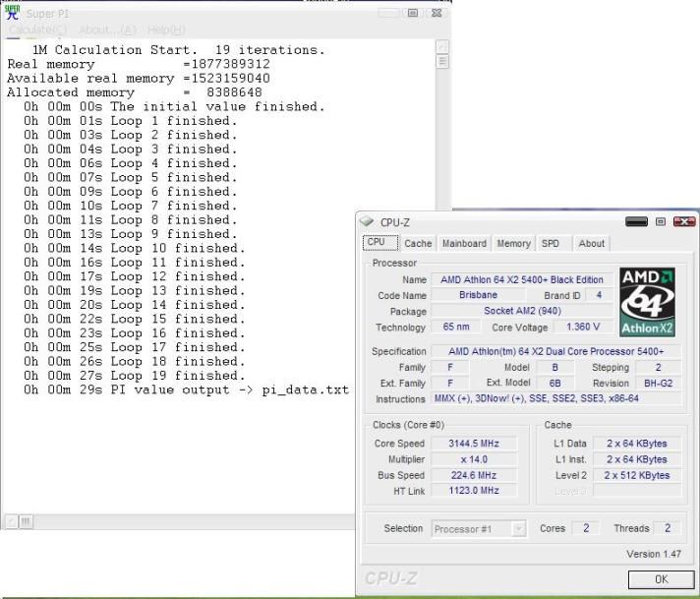The width and height of the screenshot is (700, 599).
Task: Minimize the CPU-Z window
Action: (x=636, y=221)
